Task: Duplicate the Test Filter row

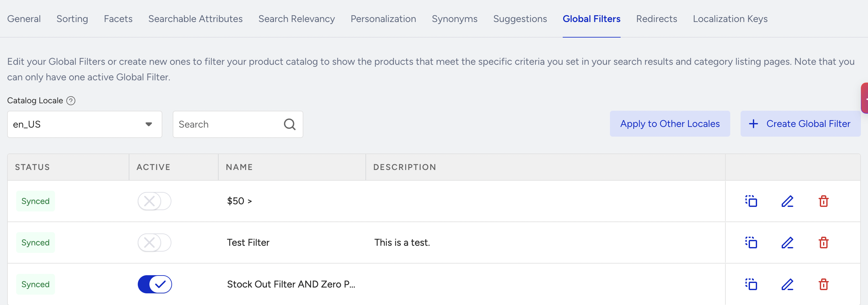Action: pyautogui.click(x=751, y=243)
